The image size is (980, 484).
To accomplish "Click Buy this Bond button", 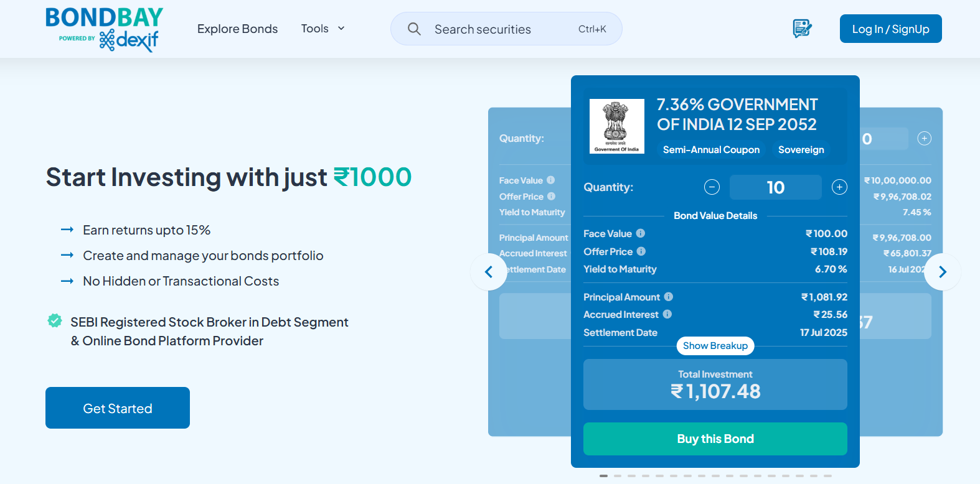I will 715,439.
